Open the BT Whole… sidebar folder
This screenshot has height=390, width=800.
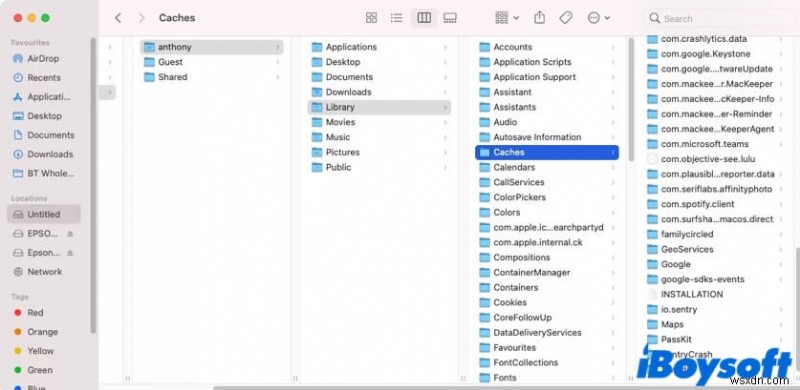point(43,174)
